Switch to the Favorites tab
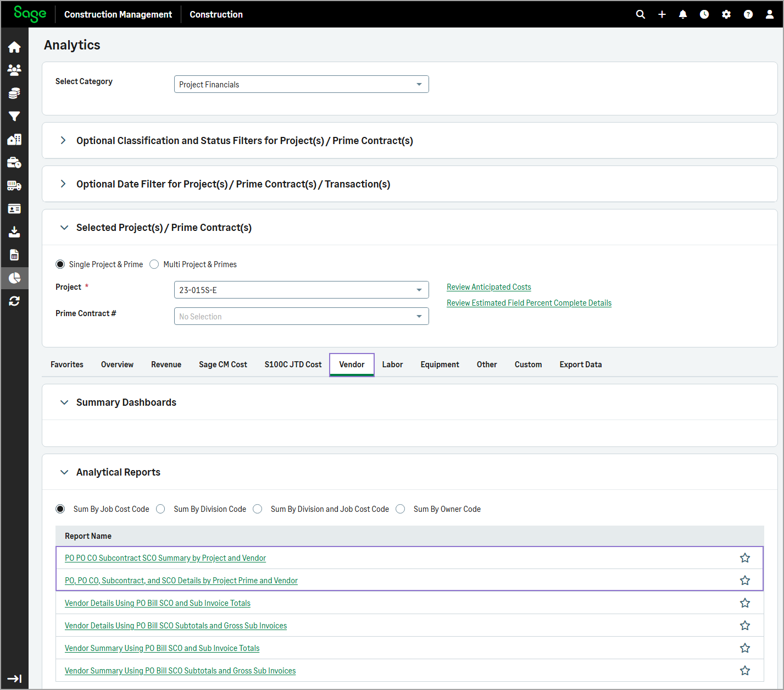Image resolution: width=784 pixels, height=690 pixels. 67,365
